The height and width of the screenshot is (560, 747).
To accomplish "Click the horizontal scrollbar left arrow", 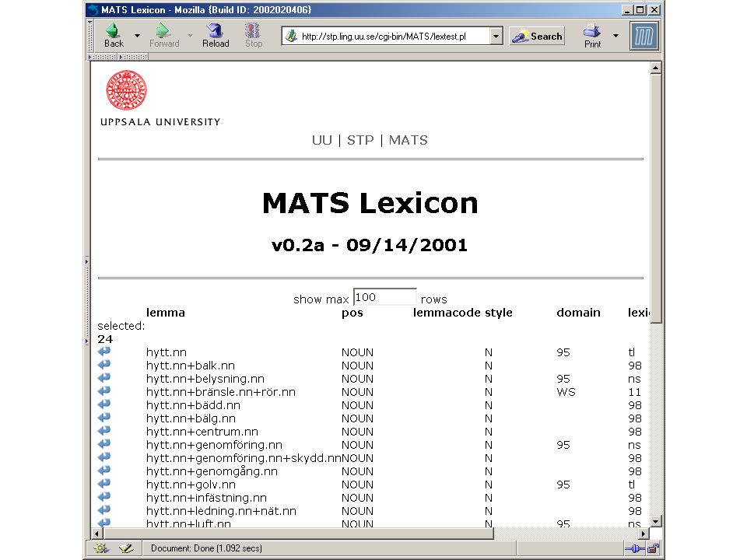I will (x=96, y=534).
